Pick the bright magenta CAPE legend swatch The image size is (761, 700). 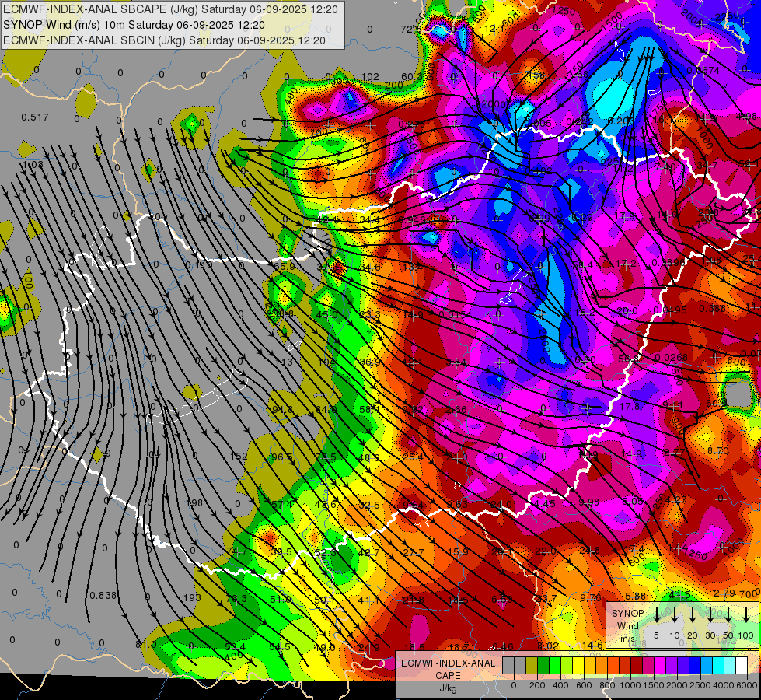pyautogui.click(x=660, y=666)
